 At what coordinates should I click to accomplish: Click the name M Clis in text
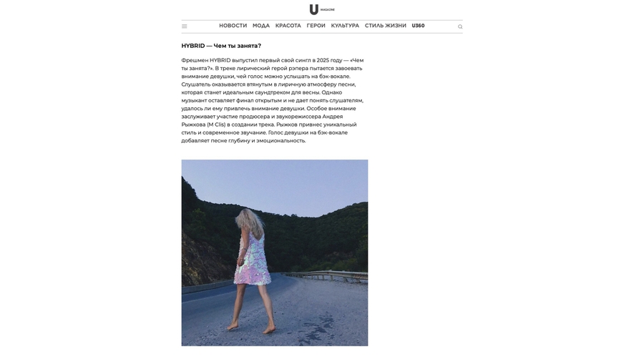[216, 124]
